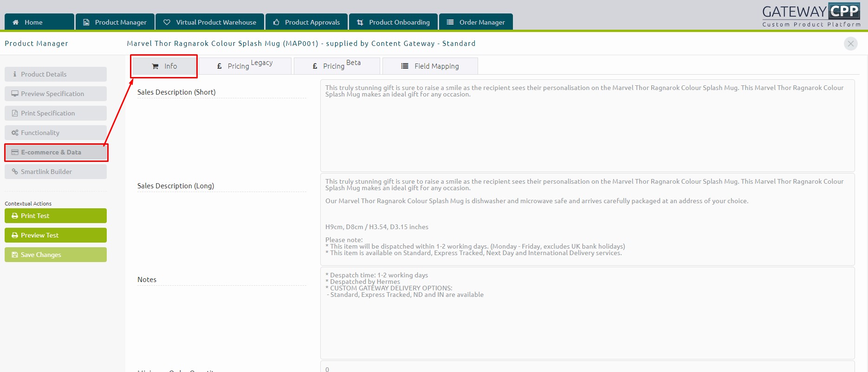
Task: Click into Sales Description (Short) text area
Action: (x=587, y=126)
